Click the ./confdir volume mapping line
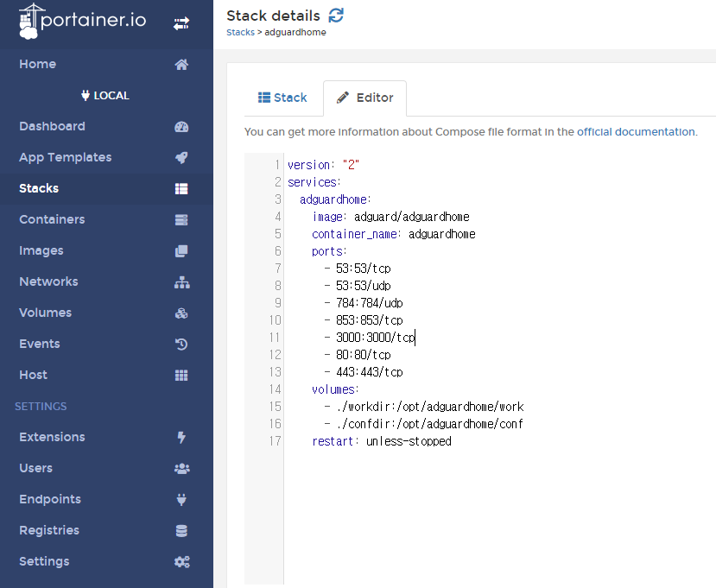716x588 pixels. [424, 424]
